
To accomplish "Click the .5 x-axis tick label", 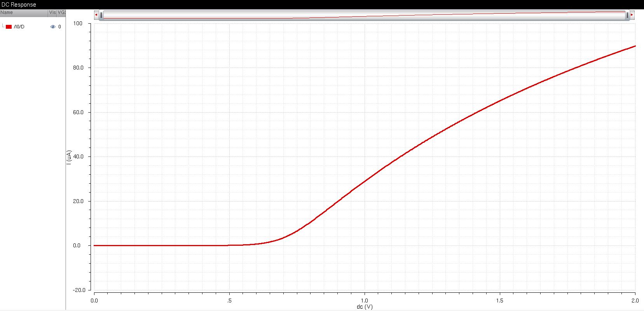I will tap(229, 301).
